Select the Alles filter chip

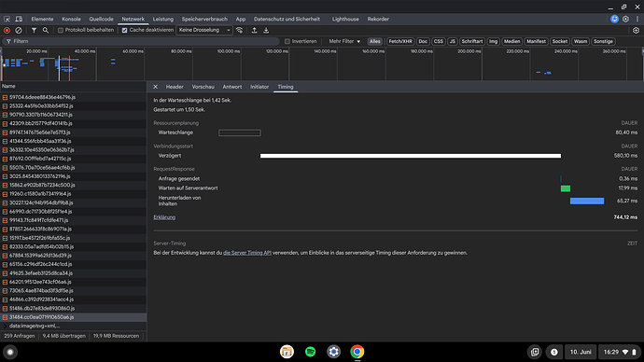pos(374,41)
